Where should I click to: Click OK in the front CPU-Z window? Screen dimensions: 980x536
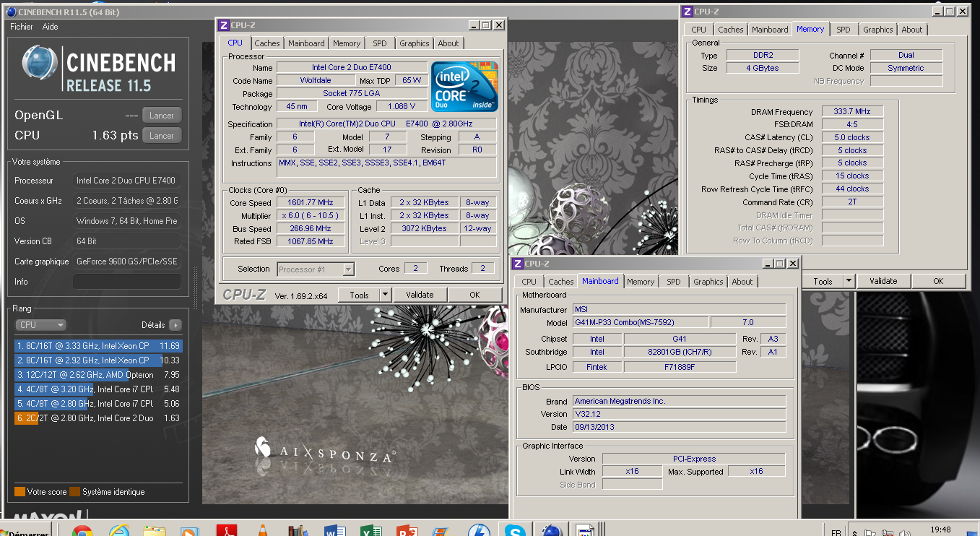(x=474, y=295)
